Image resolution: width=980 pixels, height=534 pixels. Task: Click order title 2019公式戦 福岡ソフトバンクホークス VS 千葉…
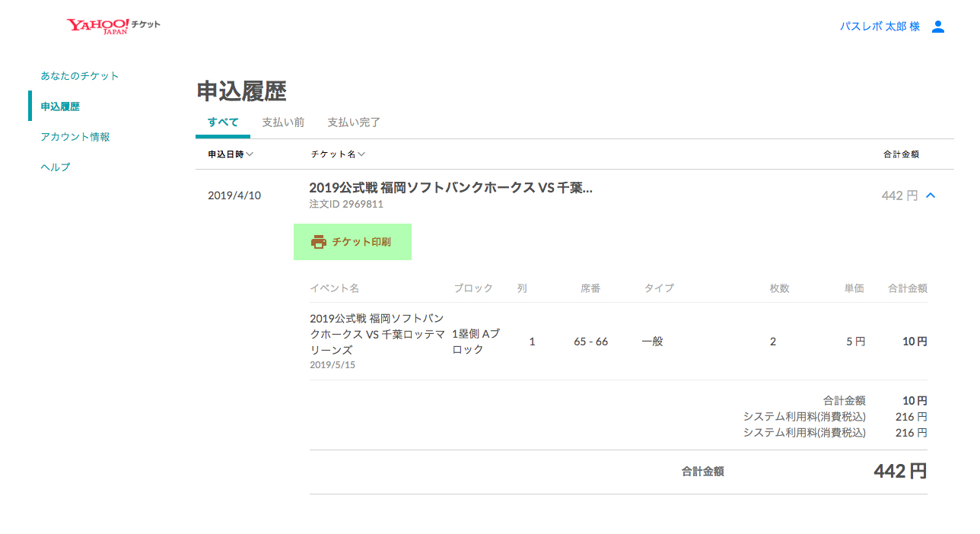(450, 188)
